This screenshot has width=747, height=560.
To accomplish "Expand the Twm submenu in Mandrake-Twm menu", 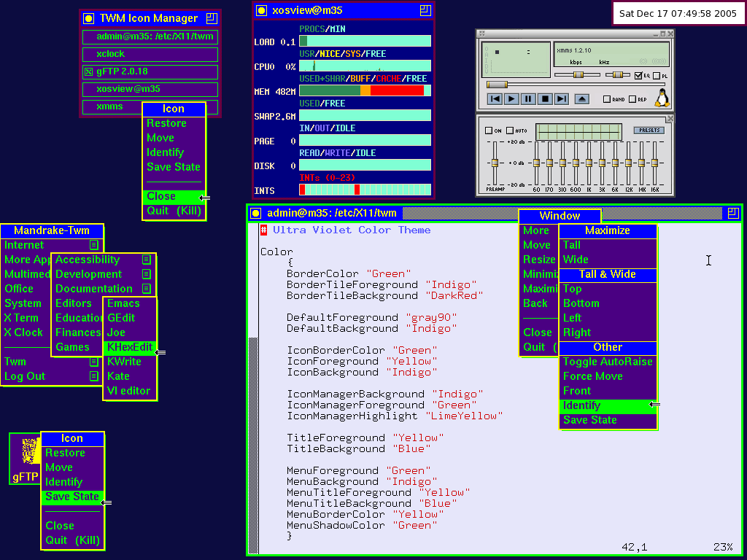I will click(94, 362).
